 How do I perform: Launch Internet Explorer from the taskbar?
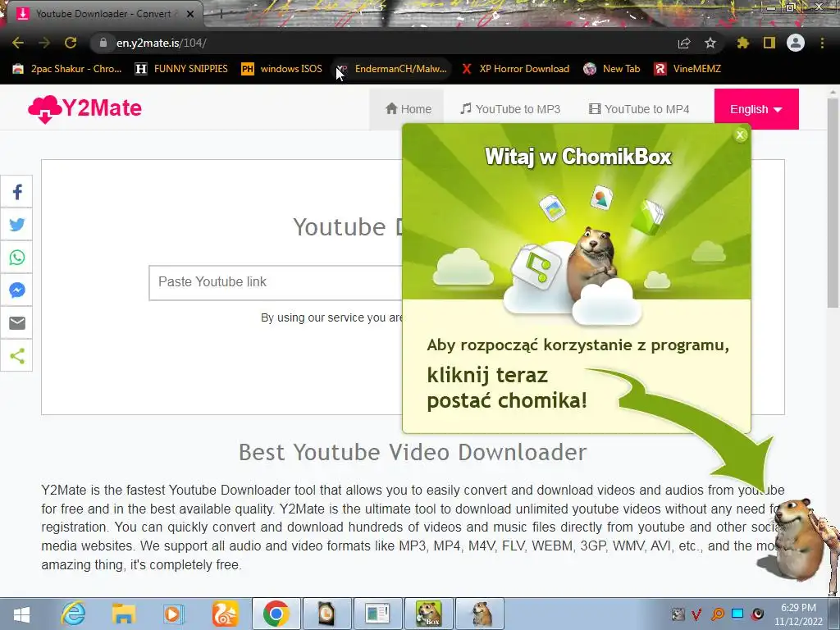coord(73,614)
